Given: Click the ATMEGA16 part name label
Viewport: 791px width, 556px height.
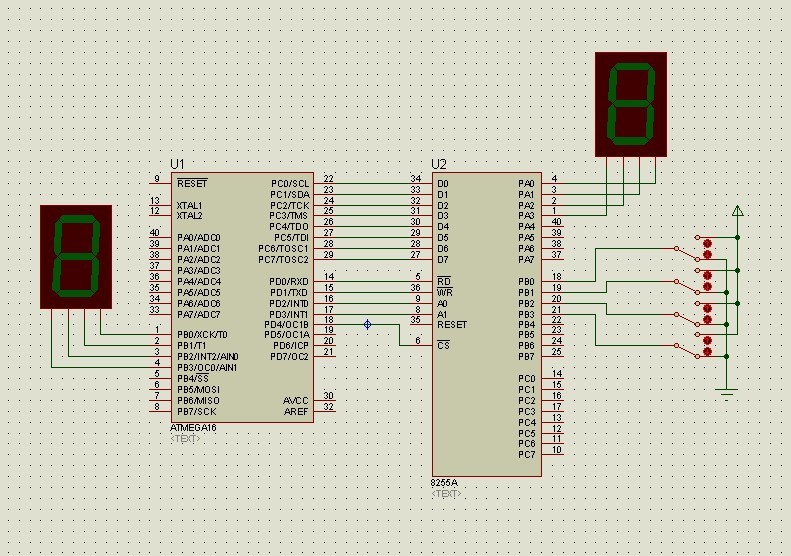Looking at the screenshot, I should [x=193, y=426].
